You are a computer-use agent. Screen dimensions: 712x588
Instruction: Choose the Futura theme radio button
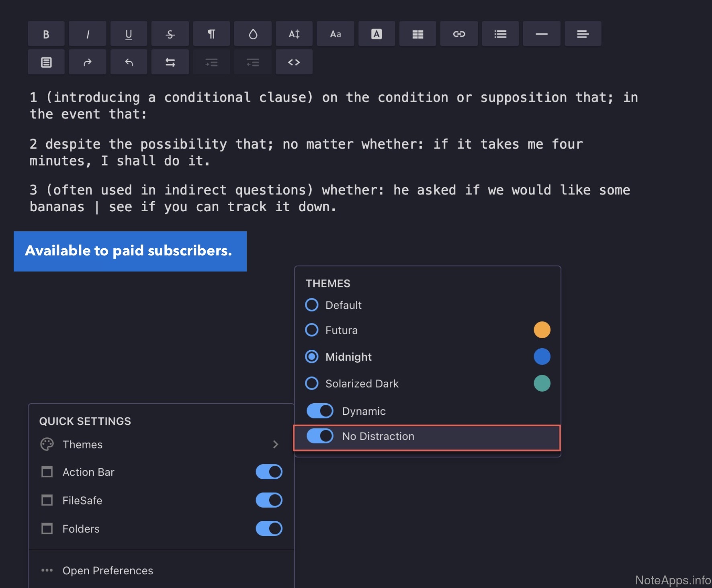point(312,330)
